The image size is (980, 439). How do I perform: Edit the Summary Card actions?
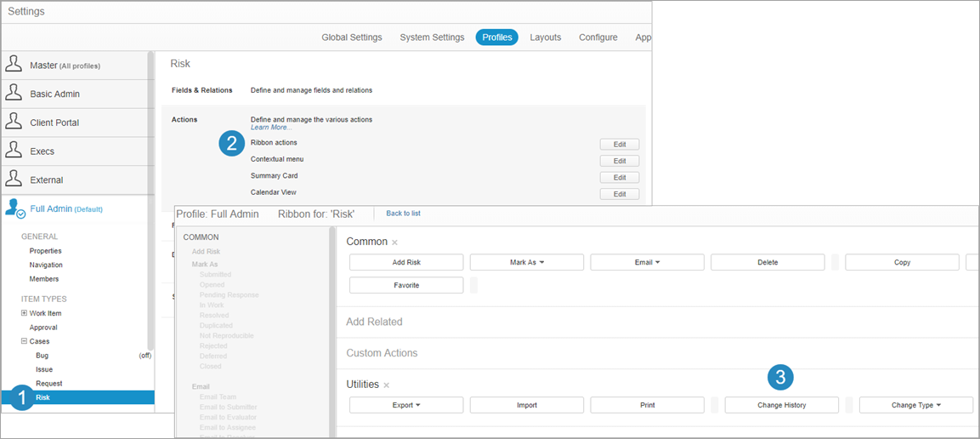(620, 177)
